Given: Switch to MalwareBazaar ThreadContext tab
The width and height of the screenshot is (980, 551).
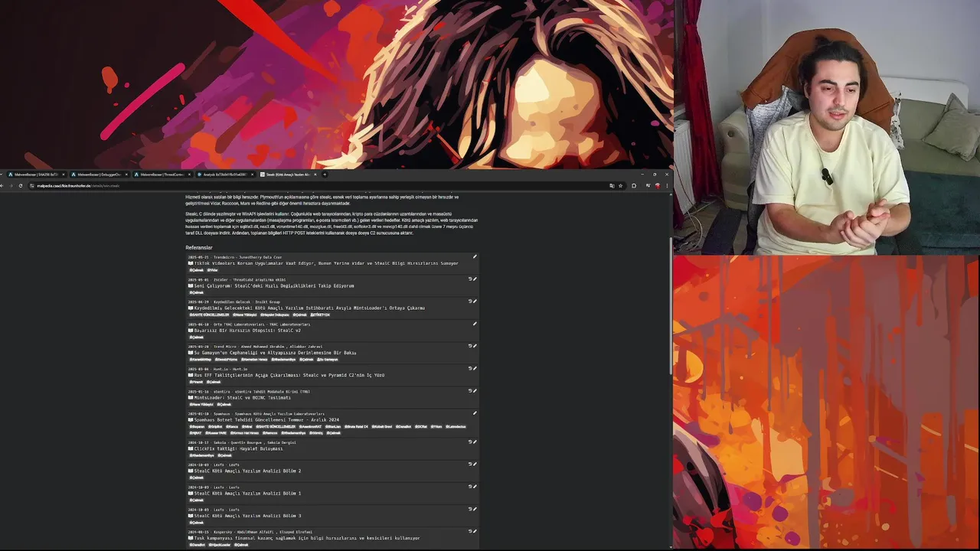Looking at the screenshot, I should click(x=162, y=174).
